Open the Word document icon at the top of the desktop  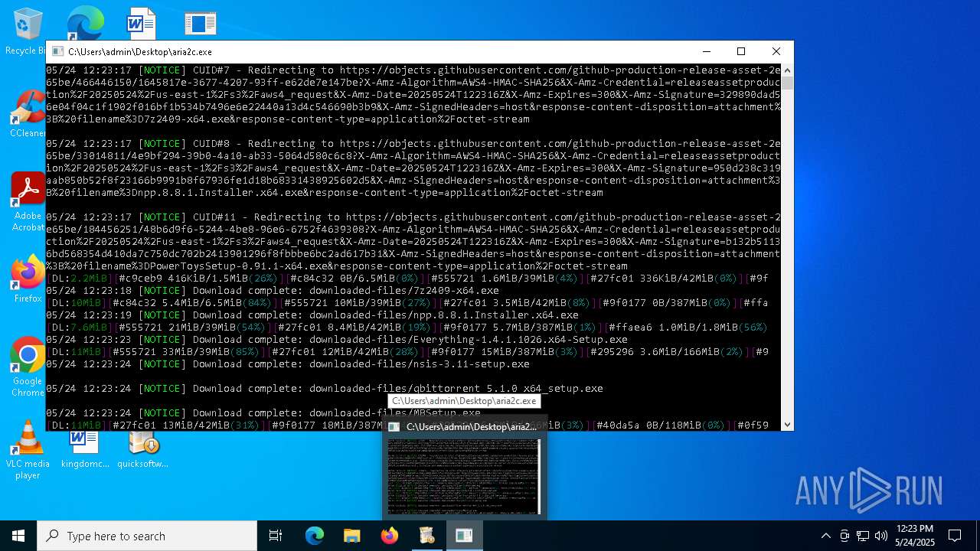[x=142, y=22]
